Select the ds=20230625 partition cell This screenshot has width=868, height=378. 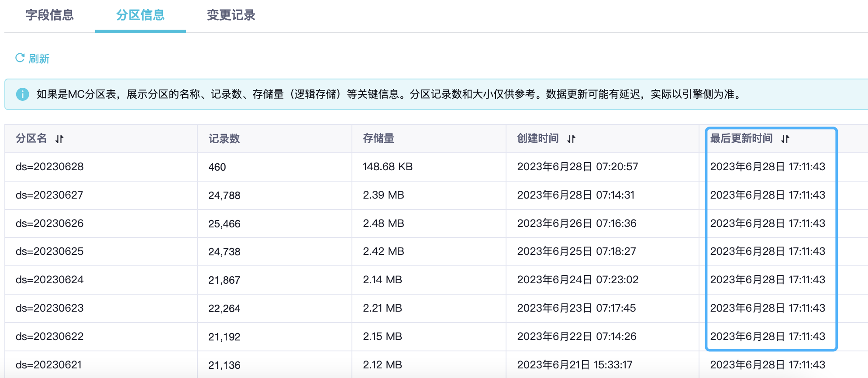click(x=49, y=251)
